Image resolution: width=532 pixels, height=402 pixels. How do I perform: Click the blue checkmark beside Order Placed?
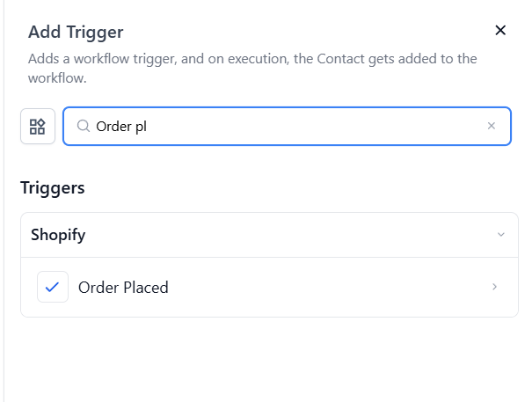click(x=53, y=287)
